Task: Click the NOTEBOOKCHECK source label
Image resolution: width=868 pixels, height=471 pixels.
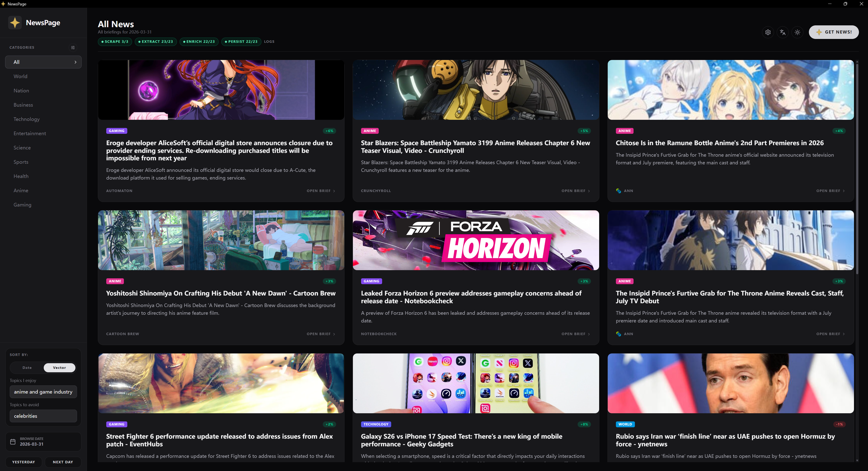Action: 379,334
